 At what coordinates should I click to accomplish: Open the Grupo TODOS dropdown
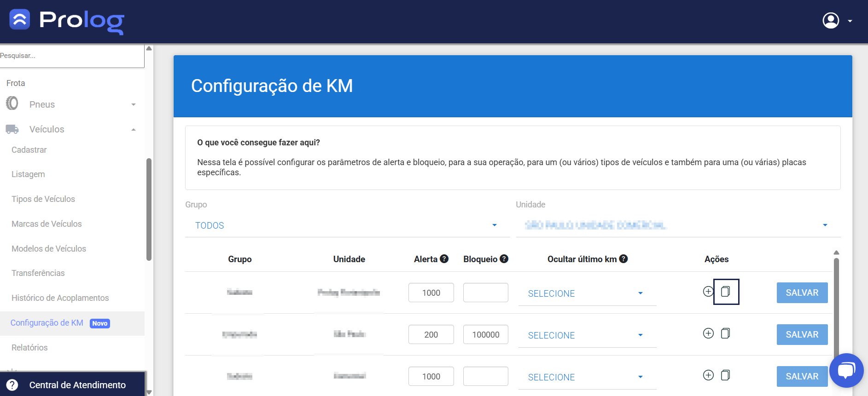pyautogui.click(x=347, y=225)
